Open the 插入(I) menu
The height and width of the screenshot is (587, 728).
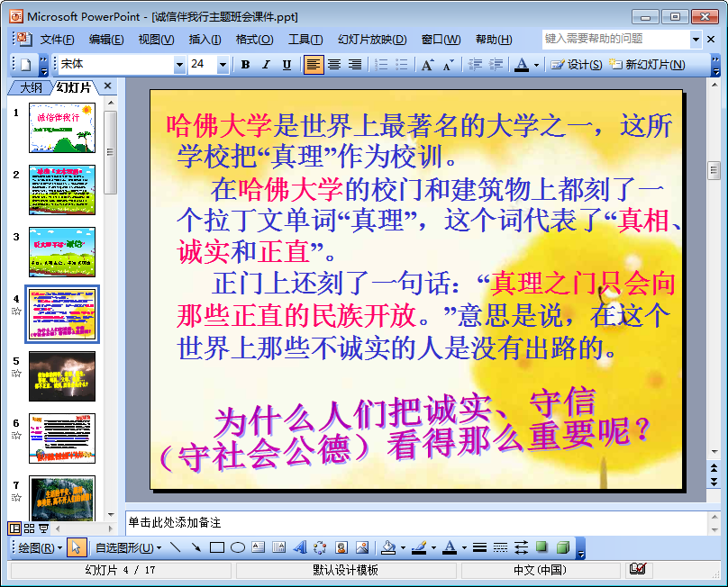(205, 40)
